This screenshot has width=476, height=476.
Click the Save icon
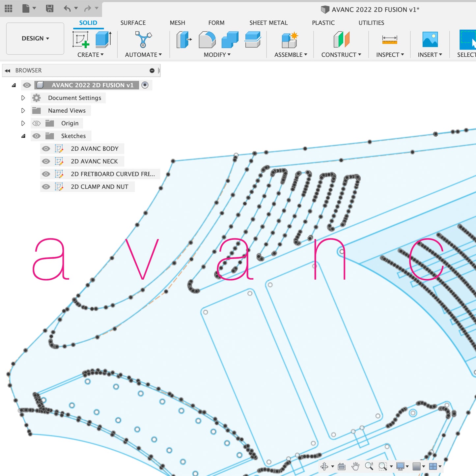point(49,8)
